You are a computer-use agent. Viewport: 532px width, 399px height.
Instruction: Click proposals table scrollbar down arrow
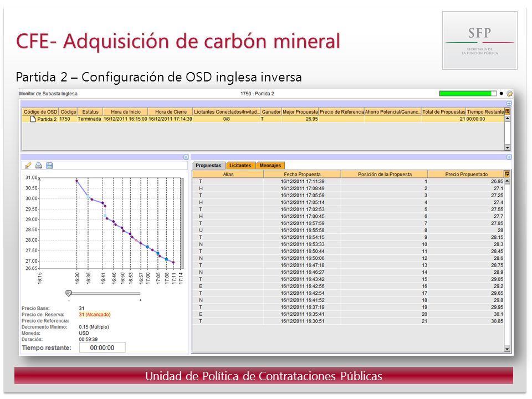[x=507, y=349]
